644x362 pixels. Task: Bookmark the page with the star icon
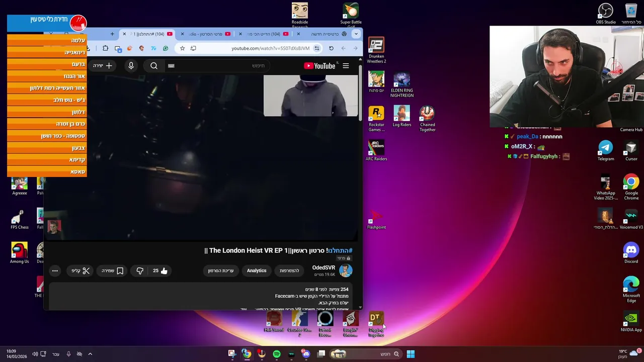click(182, 48)
